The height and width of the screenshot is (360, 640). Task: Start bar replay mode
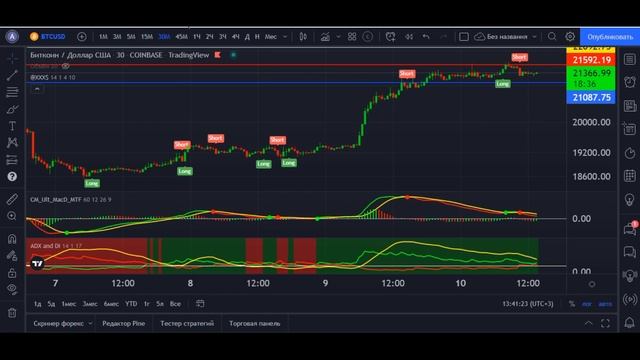tap(409, 37)
